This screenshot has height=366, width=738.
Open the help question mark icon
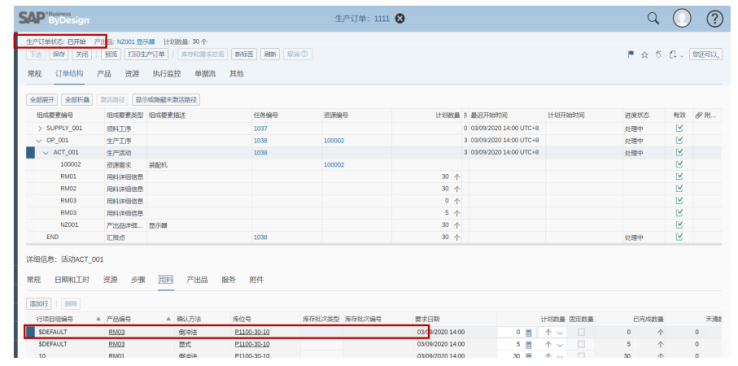click(714, 18)
